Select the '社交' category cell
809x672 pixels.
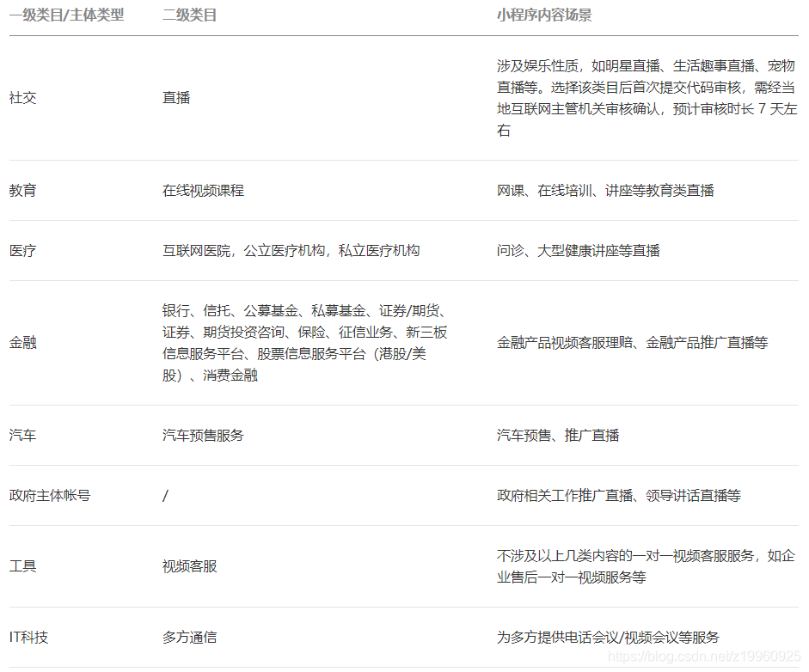point(22,97)
